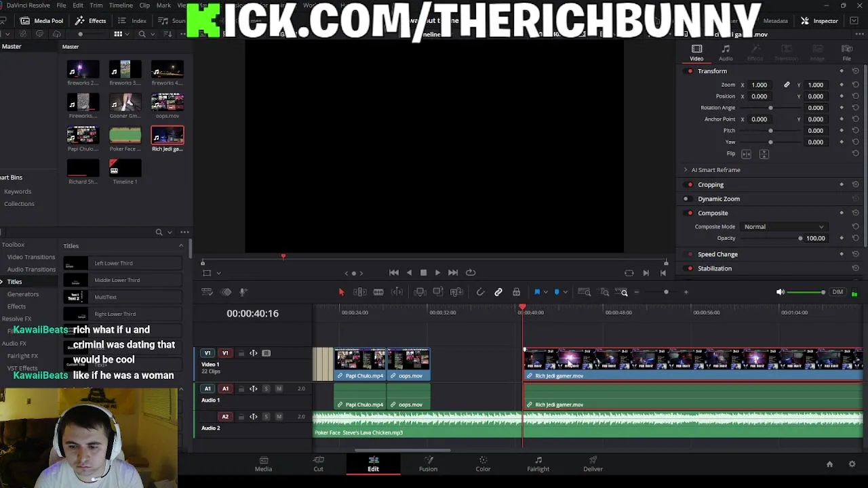This screenshot has height=488, width=868.
Task: Open the Media page tab
Action: (263, 464)
